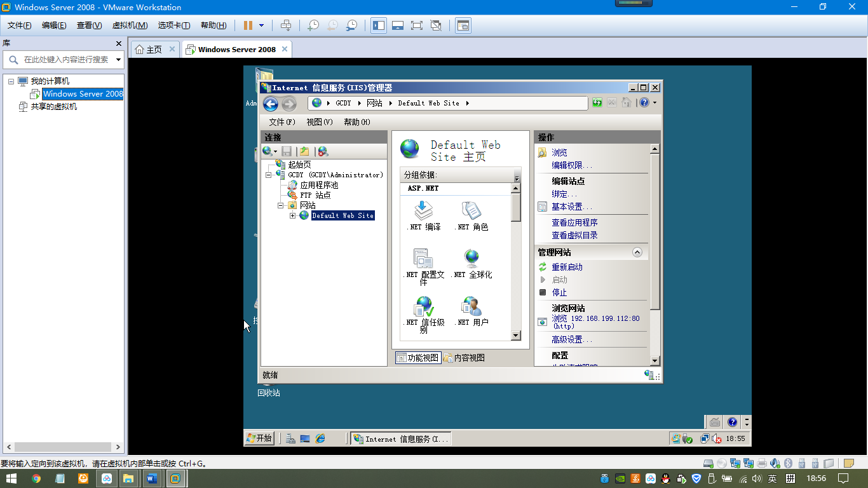
Task: Open the library search dropdown arrow
Action: pos(119,60)
